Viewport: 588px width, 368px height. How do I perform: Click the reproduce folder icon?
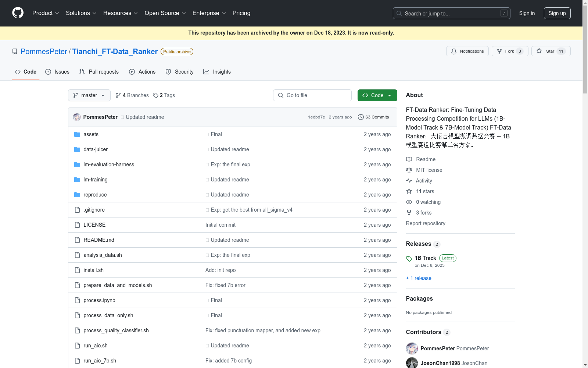[x=77, y=195]
